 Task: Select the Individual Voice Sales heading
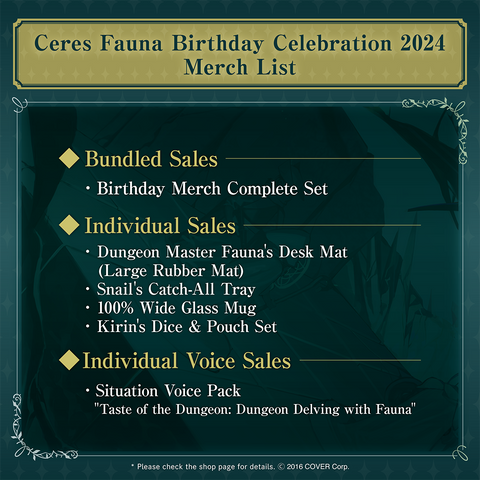pos(187,361)
